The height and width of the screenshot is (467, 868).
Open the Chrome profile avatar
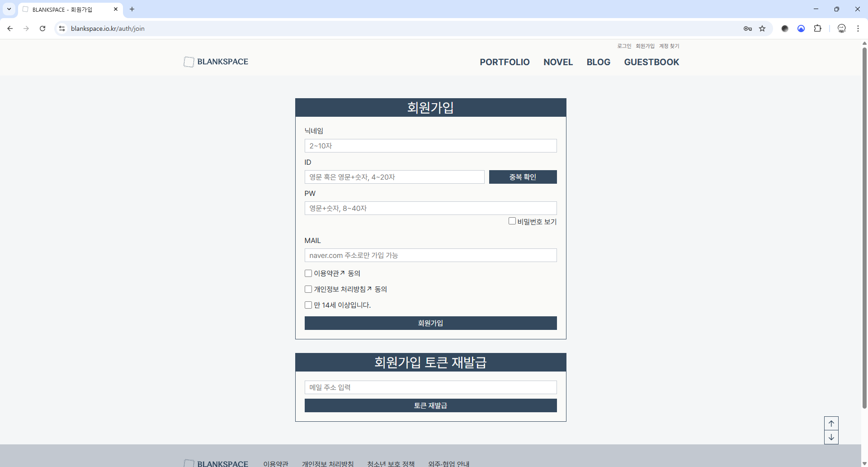[x=841, y=29]
